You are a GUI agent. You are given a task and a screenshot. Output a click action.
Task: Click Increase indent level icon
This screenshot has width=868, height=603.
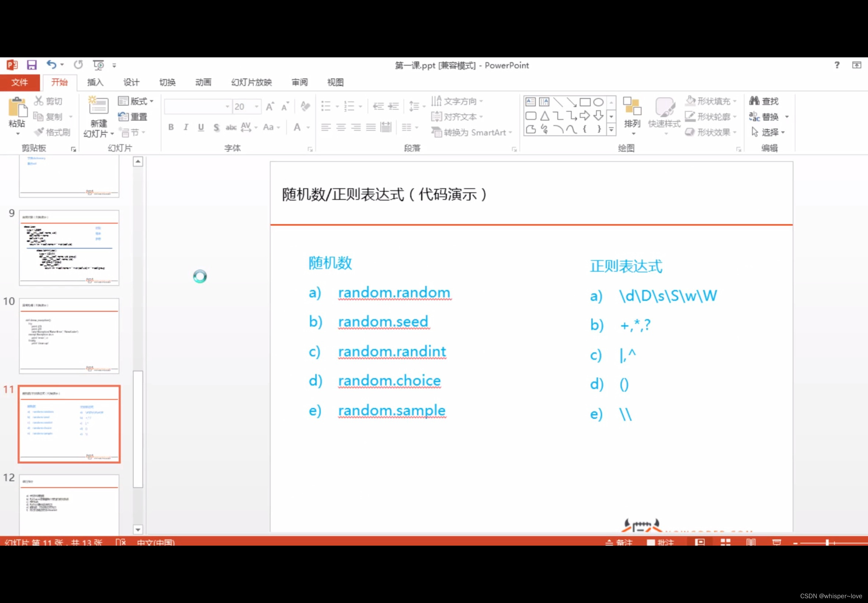pyautogui.click(x=394, y=106)
